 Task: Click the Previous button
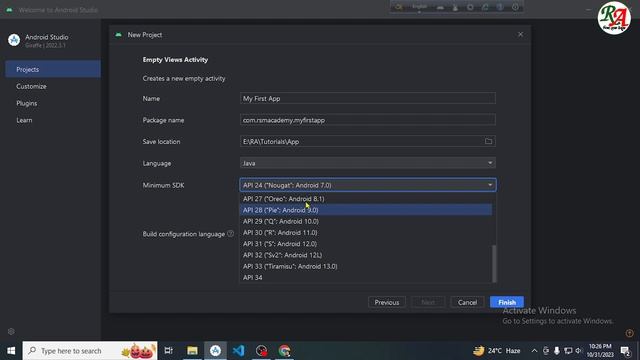click(387, 302)
